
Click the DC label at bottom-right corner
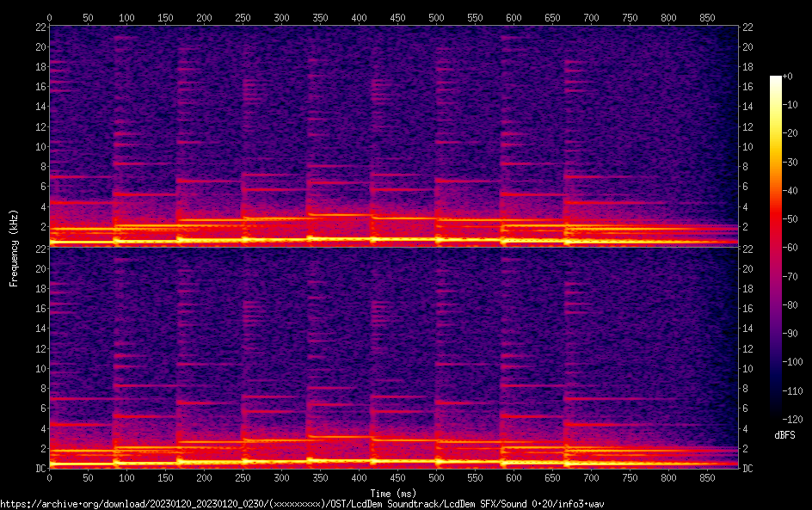click(x=748, y=469)
